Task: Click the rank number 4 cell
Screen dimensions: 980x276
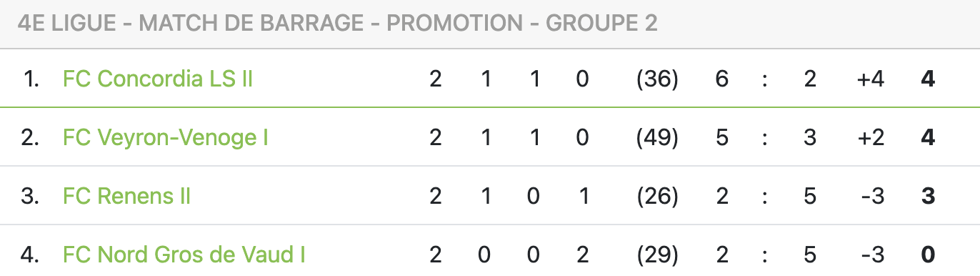Action: pos(30,255)
